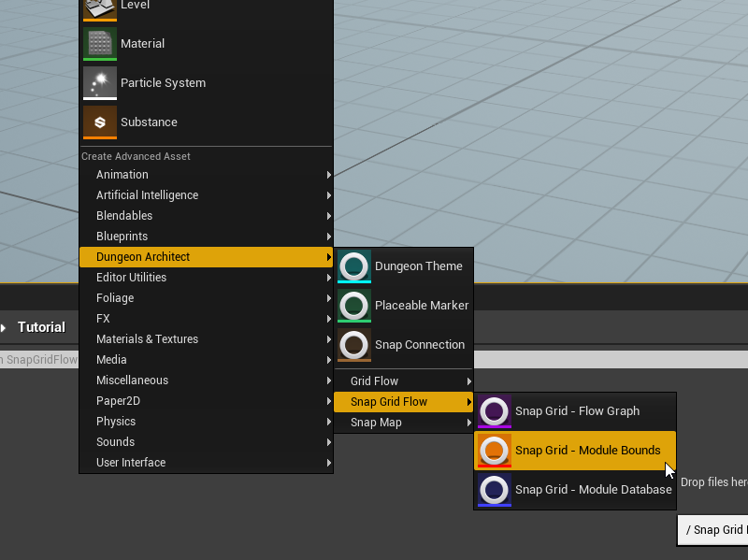Create a Snap Grid - Flow Graph asset
Screen dimensions: 748x560
575,411
